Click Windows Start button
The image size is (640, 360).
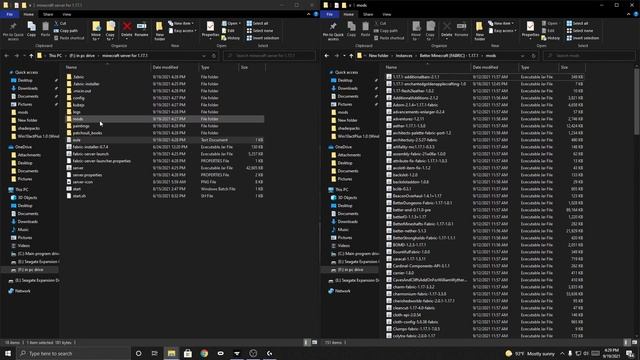(7, 353)
